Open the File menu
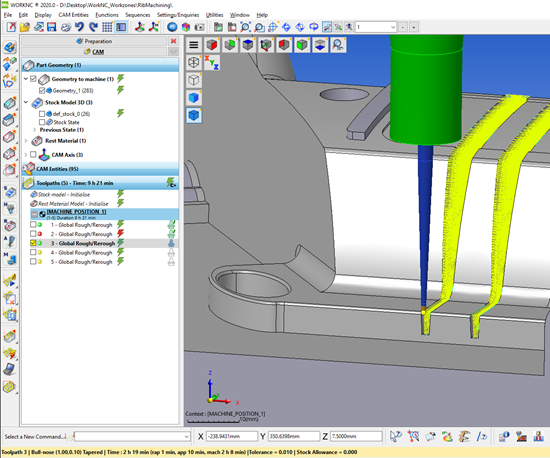The image size is (550, 458). tap(7, 15)
